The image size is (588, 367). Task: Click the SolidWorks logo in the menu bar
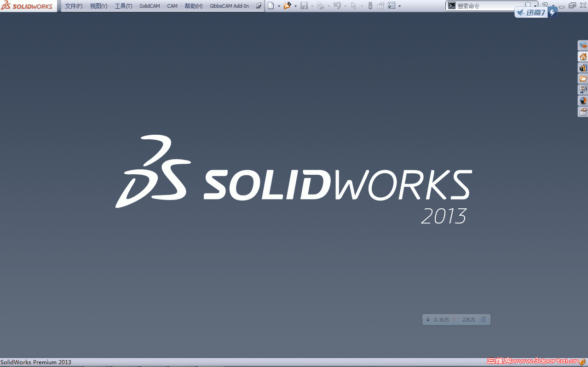(27, 6)
